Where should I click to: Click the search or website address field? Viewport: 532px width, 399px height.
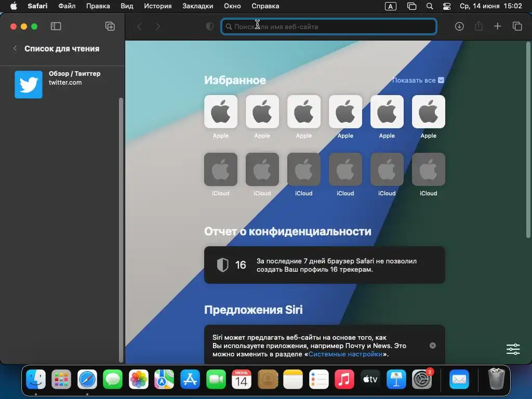[x=328, y=26]
